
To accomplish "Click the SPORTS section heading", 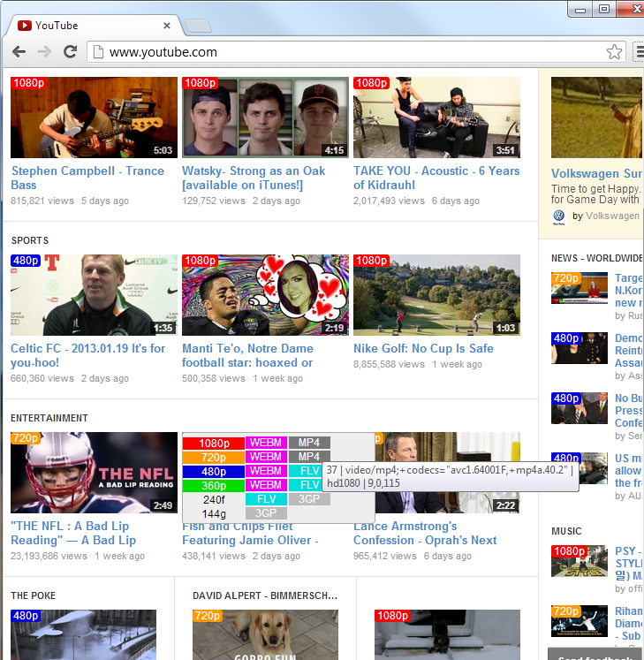I will (x=30, y=240).
